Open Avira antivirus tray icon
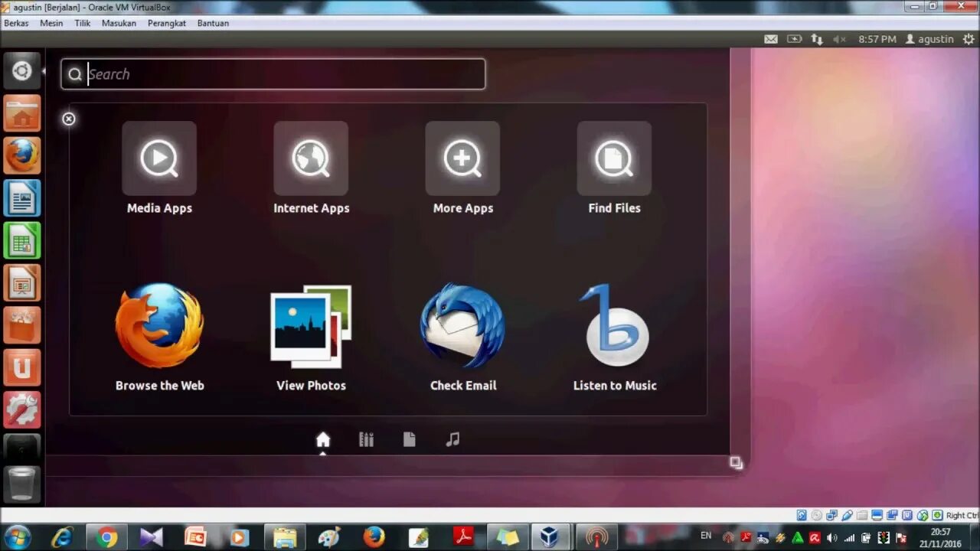 (x=815, y=538)
